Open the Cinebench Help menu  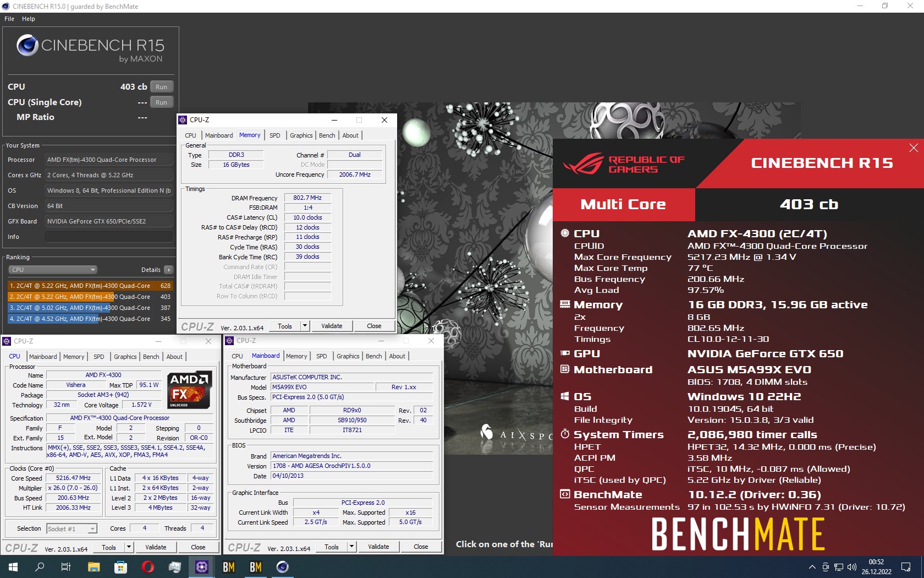[29, 19]
